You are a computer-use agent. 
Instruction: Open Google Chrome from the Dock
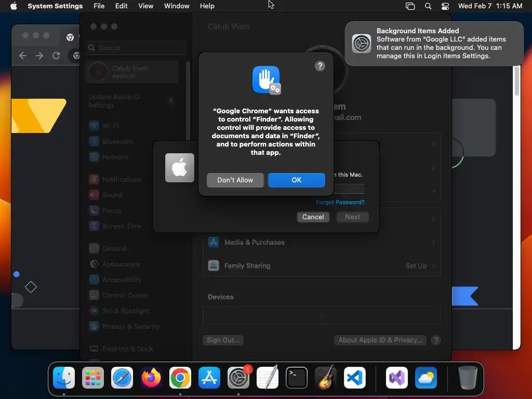click(x=180, y=378)
